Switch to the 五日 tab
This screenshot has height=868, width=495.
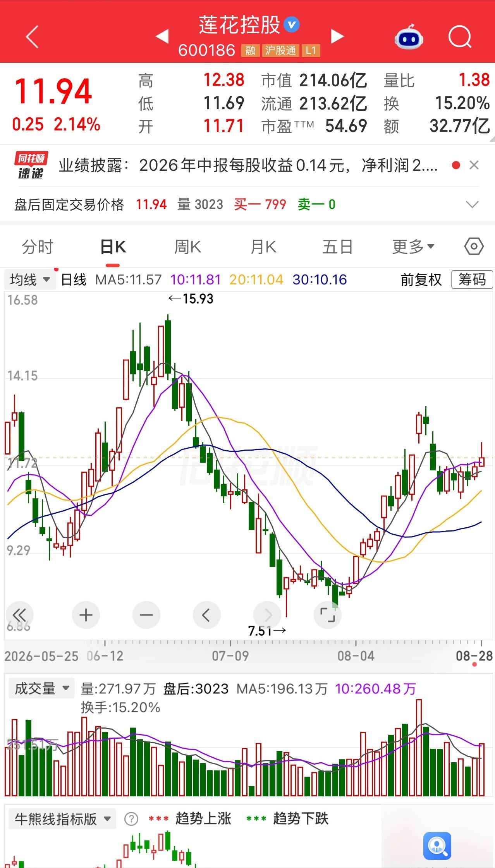point(338,247)
